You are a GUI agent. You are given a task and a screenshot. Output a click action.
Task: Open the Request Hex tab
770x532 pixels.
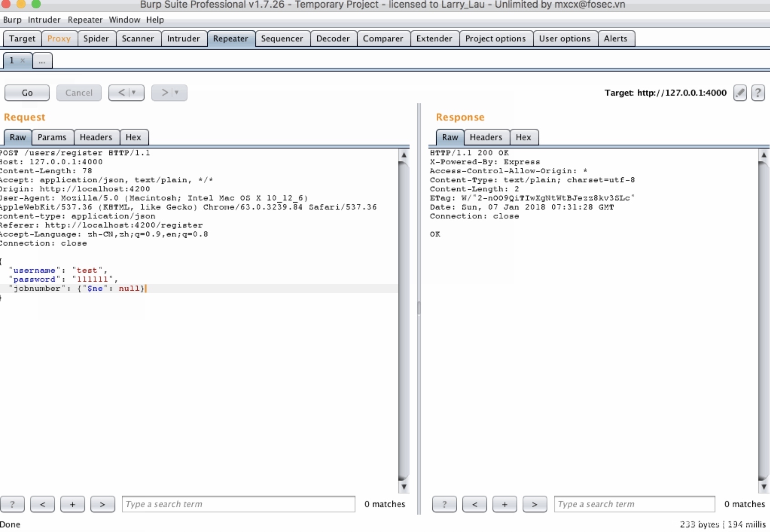(133, 137)
